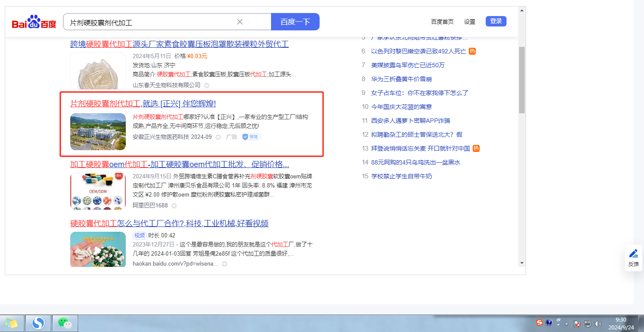Expand dropdown next to 安徽正兴生物医药科技 2024-09
The width and height of the screenshot is (644, 332).
pyautogui.click(x=218, y=137)
